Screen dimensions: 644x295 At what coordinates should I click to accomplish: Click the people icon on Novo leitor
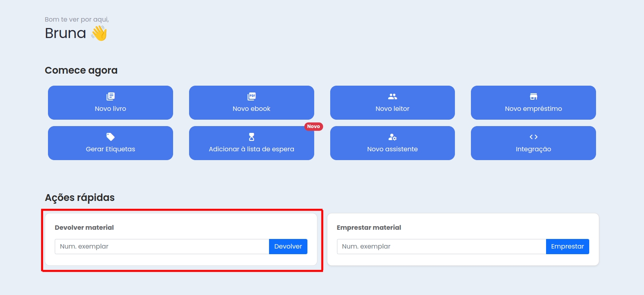(x=393, y=96)
